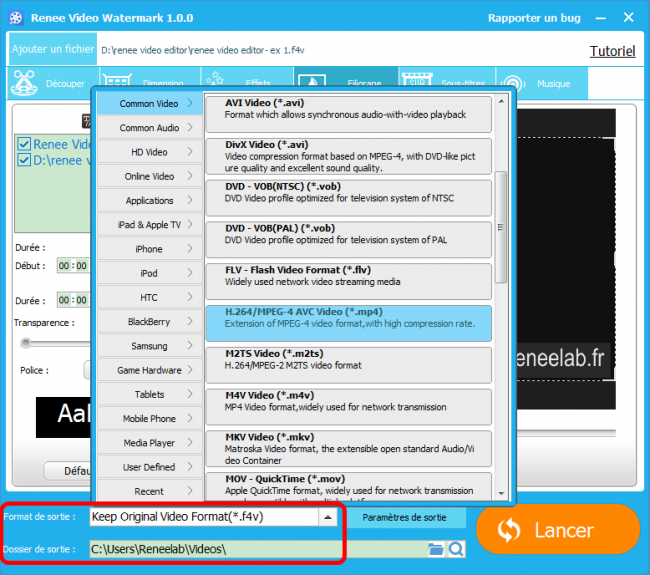Viewport: 650px width, 575px height.
Task: Open the Tutoriel link
Action: [x=612, y=51]
